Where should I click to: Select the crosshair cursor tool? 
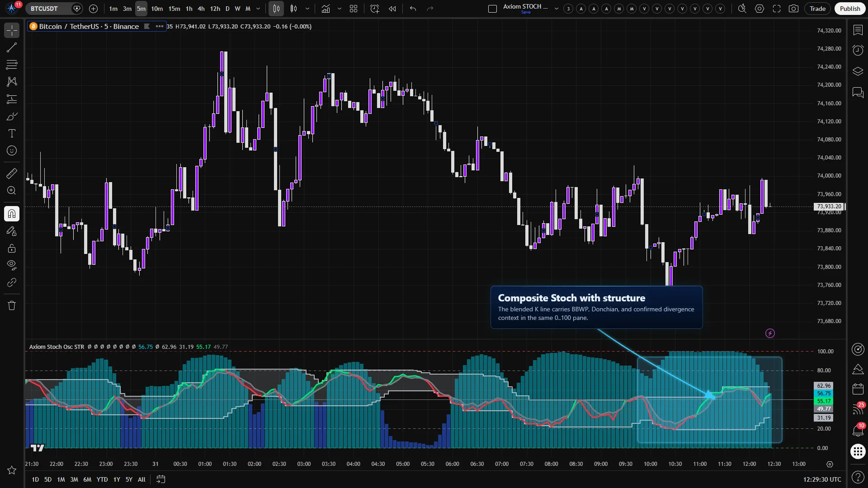(x=12, y=30)
